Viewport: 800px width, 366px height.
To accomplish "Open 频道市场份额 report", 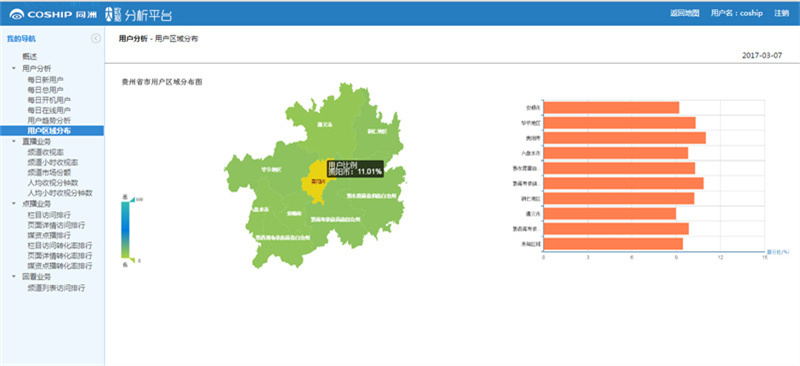I will coord(49,173).
